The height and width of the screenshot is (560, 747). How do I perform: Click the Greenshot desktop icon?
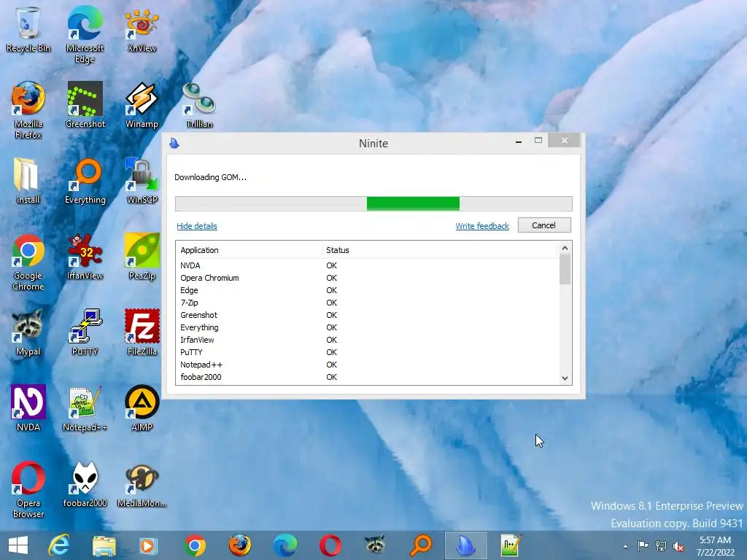point(85,105)
